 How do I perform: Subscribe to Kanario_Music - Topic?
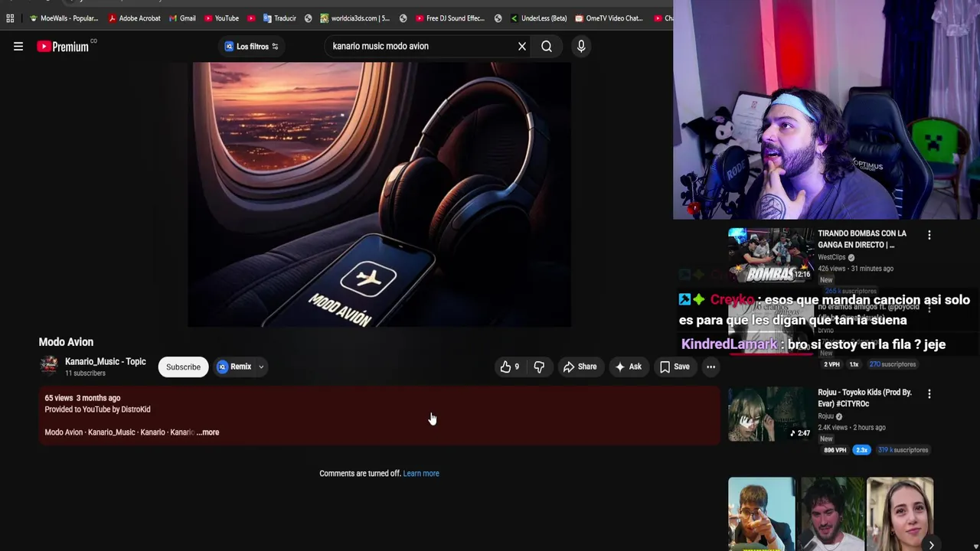[183, 367]
